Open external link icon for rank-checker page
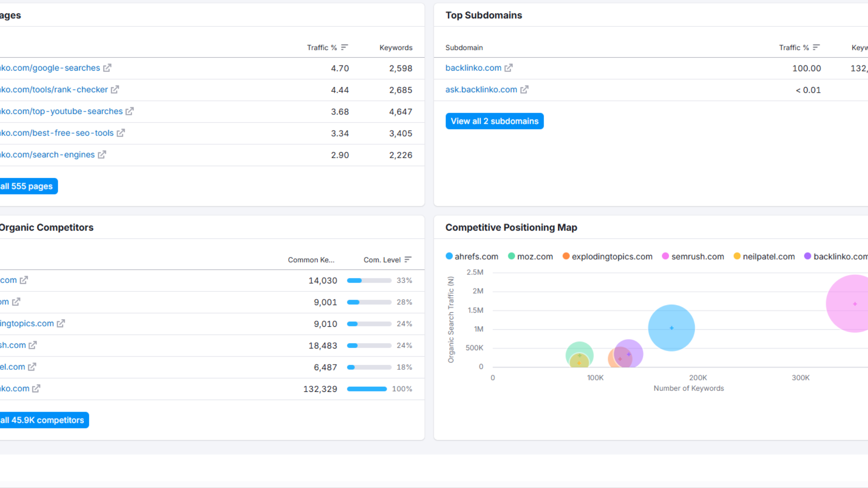The width and height of the screenshot is (868, 488). (x=115, y=90)
